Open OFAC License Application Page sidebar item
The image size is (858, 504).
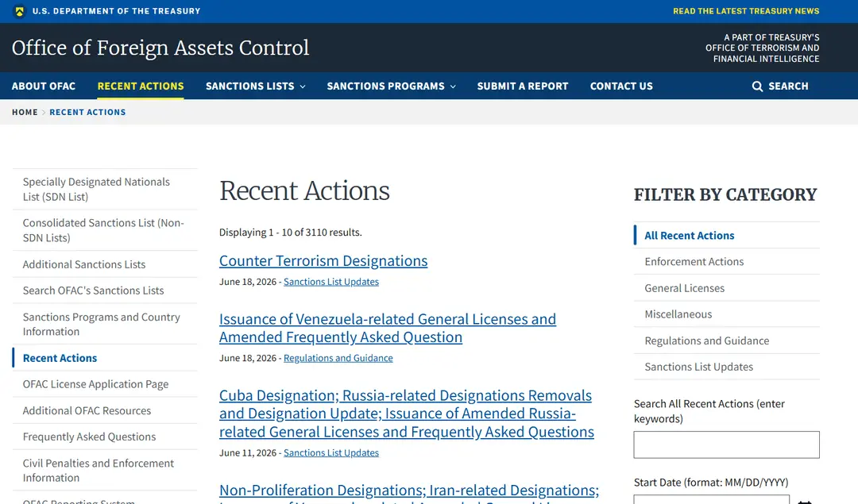click(105, 384)
